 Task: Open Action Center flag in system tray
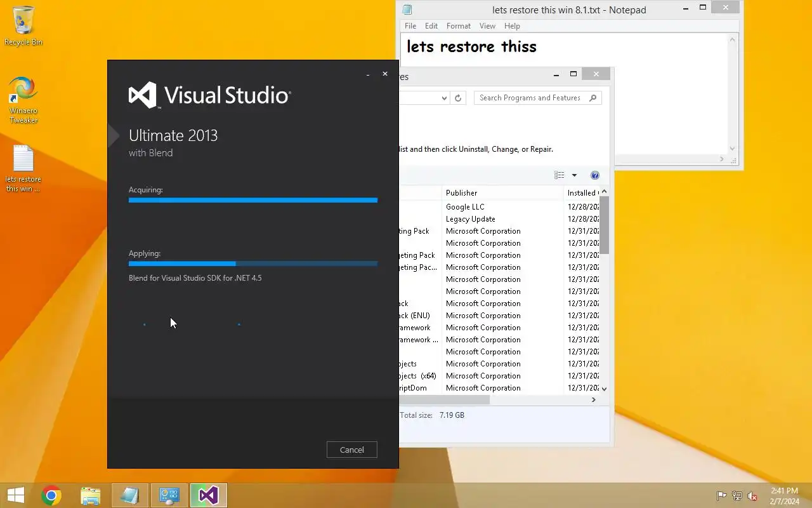click(x=721, y=496)
